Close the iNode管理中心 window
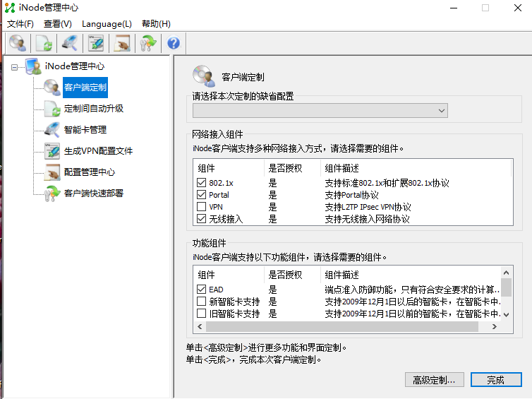532x399 pixels. pyautogui.click(x=518, y=8)
